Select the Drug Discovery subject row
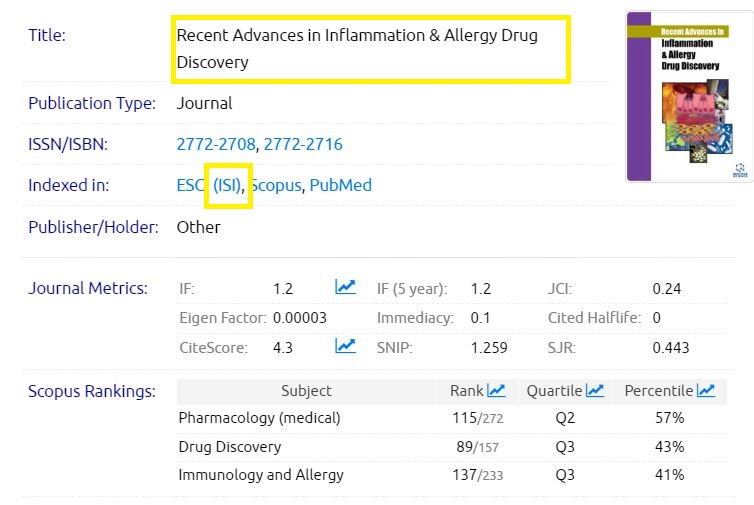 (x=229, y=446)
